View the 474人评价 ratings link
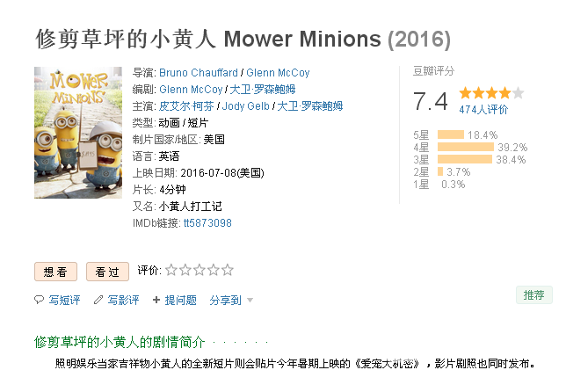Screen dimensions: 566x392 coord(483,109)
